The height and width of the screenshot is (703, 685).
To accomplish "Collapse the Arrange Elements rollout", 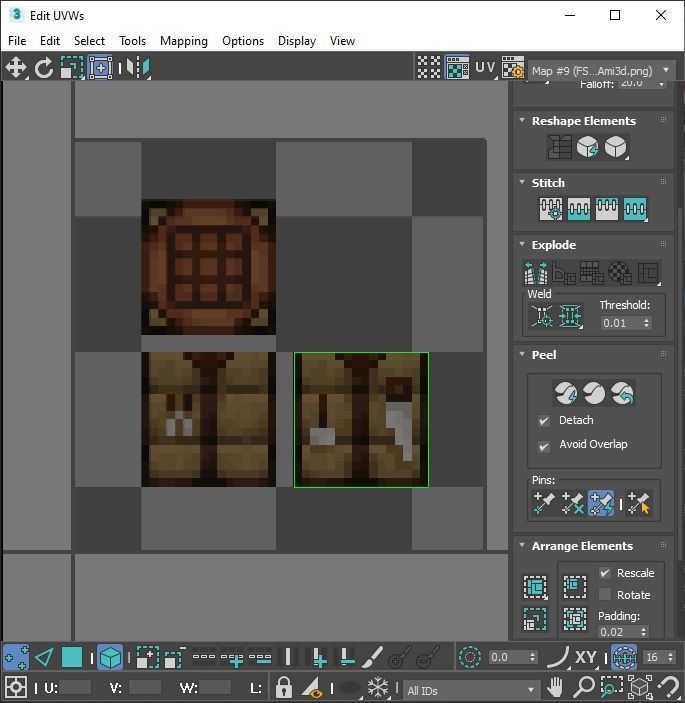I will pos(522,545).
